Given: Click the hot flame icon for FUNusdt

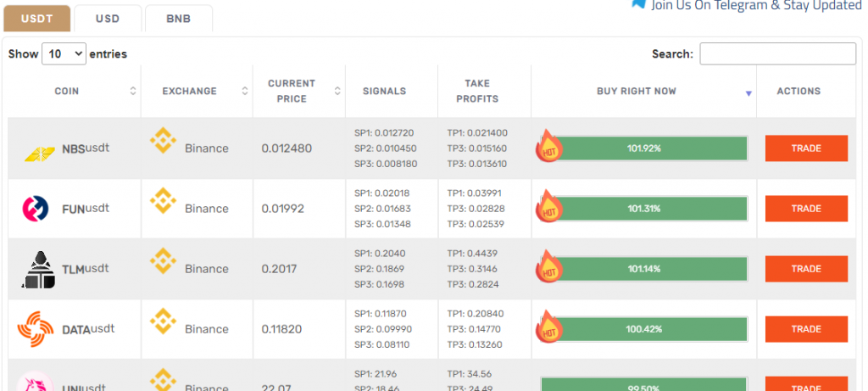Looking at the screenshot, I should pos(548,207).
